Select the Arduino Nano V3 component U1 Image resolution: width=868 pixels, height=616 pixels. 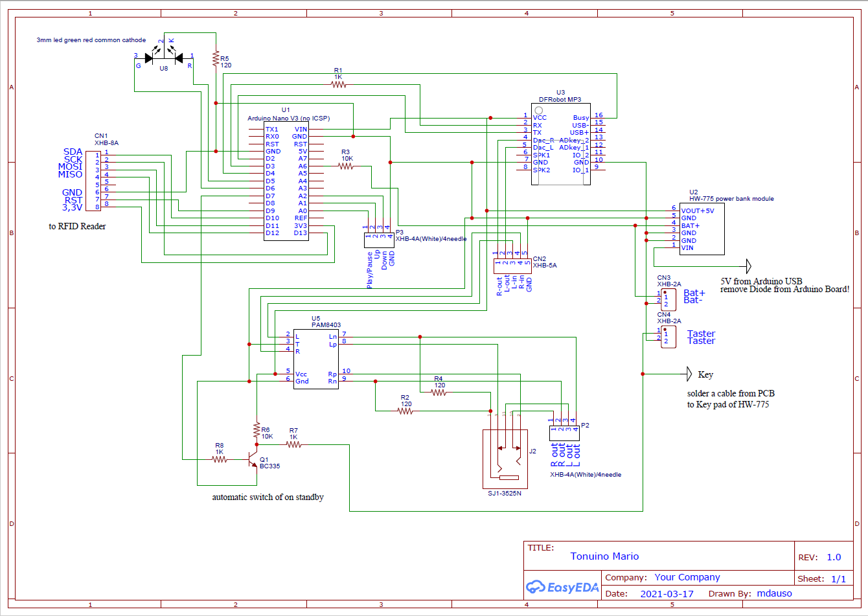point(286,181)
